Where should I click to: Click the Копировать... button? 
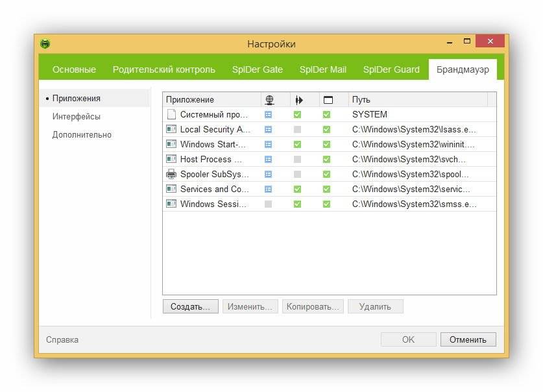coord(313,306)
